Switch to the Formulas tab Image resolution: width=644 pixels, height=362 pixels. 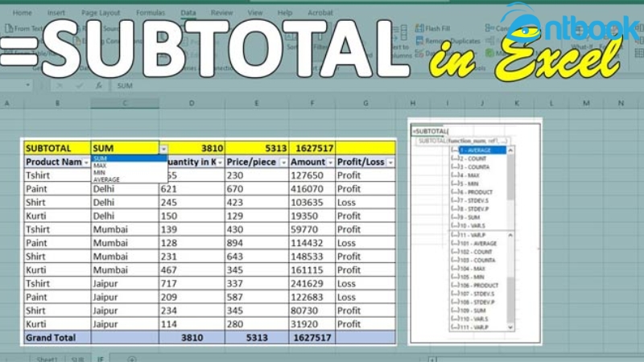pos(151,13)
